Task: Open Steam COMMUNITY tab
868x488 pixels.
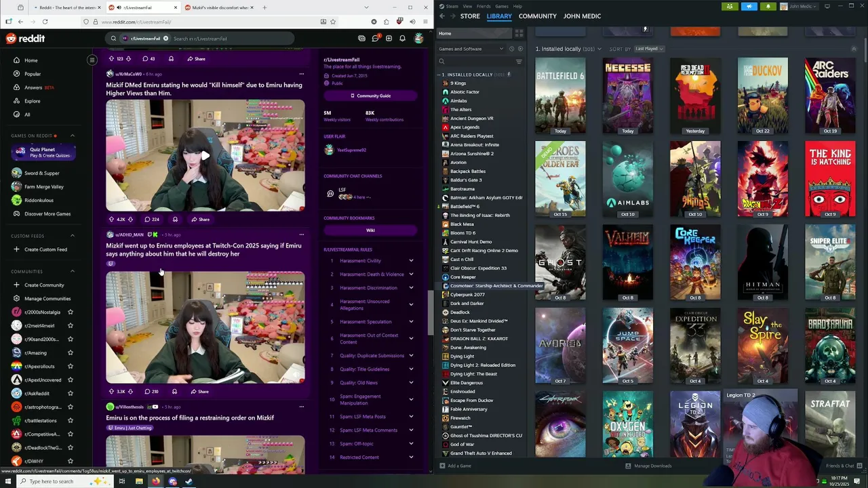Action: [x=537, y=16]
